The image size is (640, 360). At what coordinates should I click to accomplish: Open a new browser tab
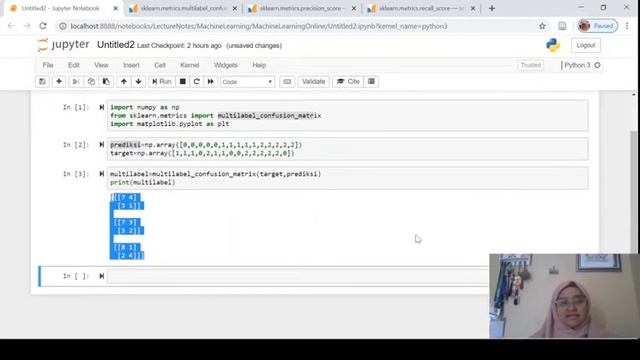(x=492, y=8)
